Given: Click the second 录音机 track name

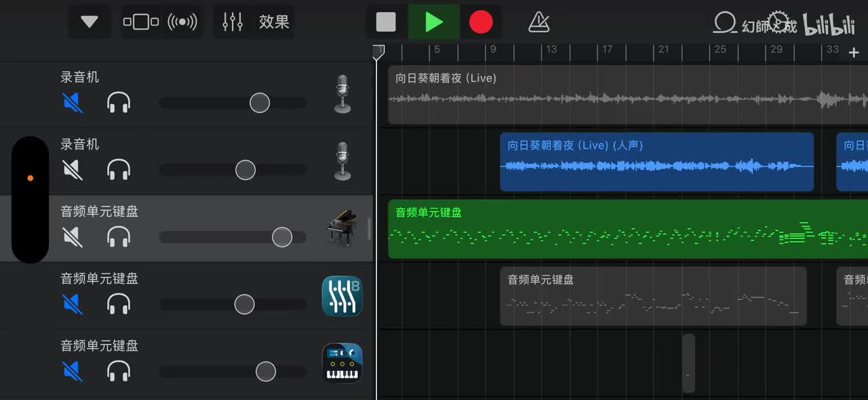Looking at the screenshot, I should 80,144.
